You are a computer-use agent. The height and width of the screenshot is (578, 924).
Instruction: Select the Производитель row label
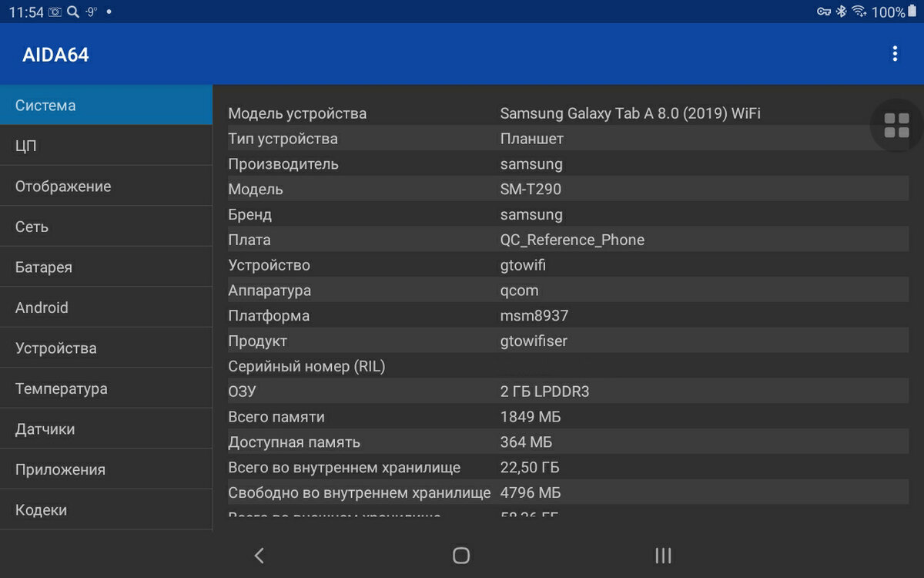[283, 164]
